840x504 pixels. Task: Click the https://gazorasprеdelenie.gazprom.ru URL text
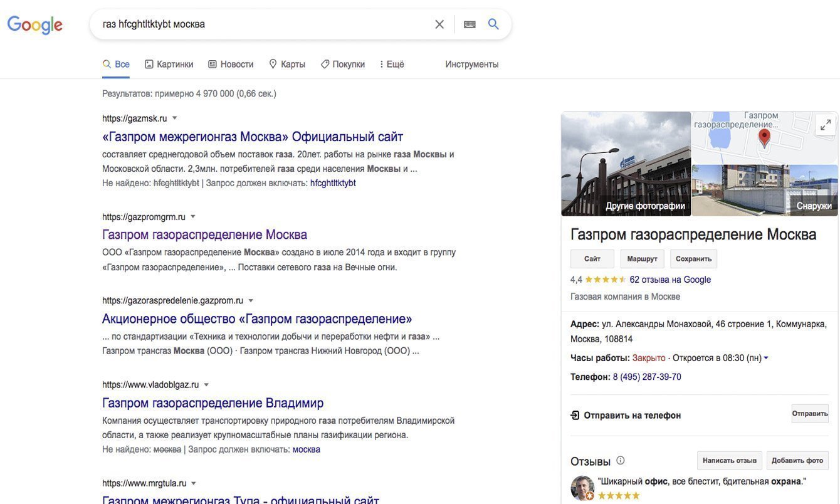pos(172,300)
